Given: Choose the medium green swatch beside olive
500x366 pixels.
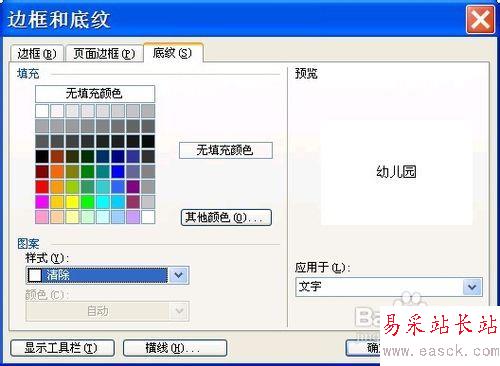Looking at the screenshot, I should click(x=87, y=172).
